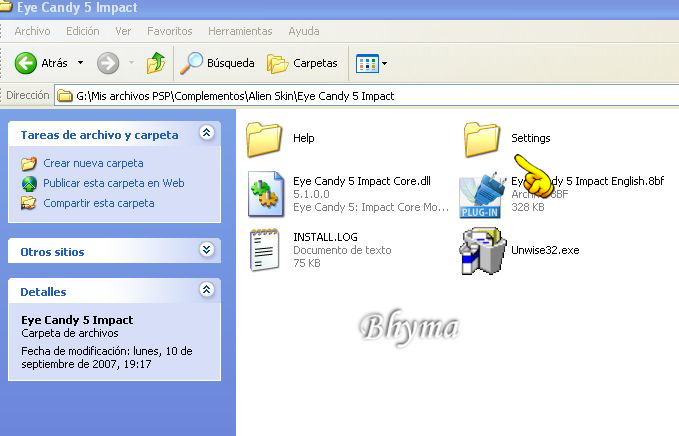Click the green Atrás back arrow
Screen dimensions: 679x436
pos(26,63)
